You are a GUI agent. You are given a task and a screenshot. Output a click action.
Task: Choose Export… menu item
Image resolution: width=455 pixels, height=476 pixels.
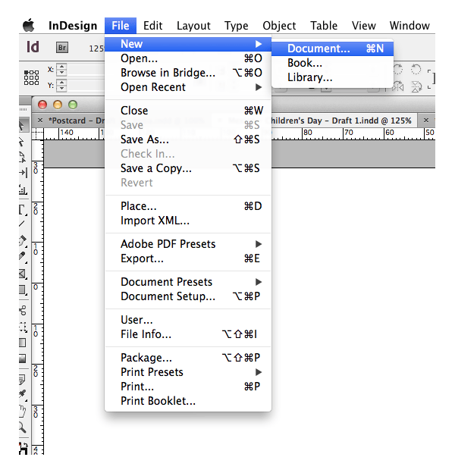pos(188,258)
